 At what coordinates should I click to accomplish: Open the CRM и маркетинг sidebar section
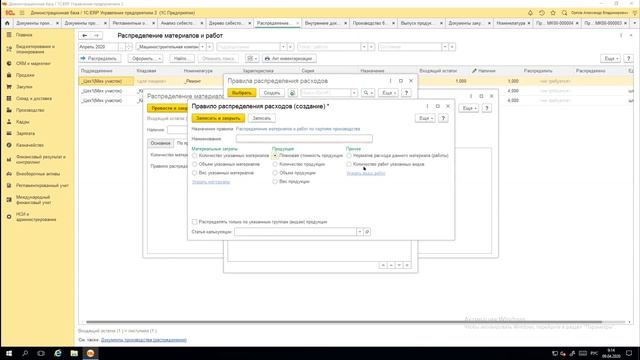click(x=33, y=64)
